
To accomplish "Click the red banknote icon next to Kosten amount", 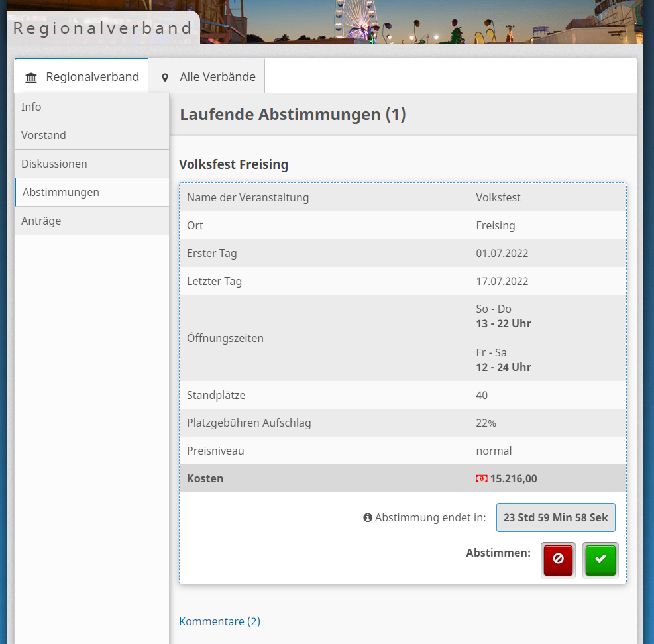I will pyautogui.click(x=482, y=478).
